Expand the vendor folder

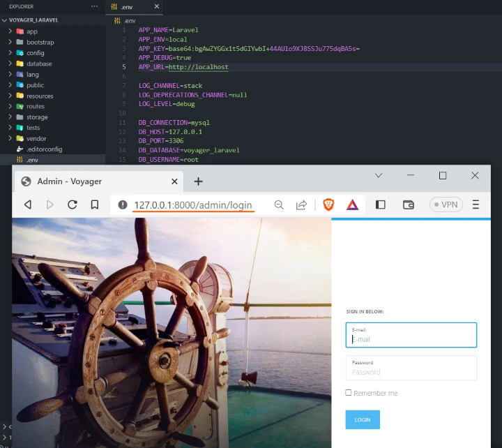click(x=36, y=138)
